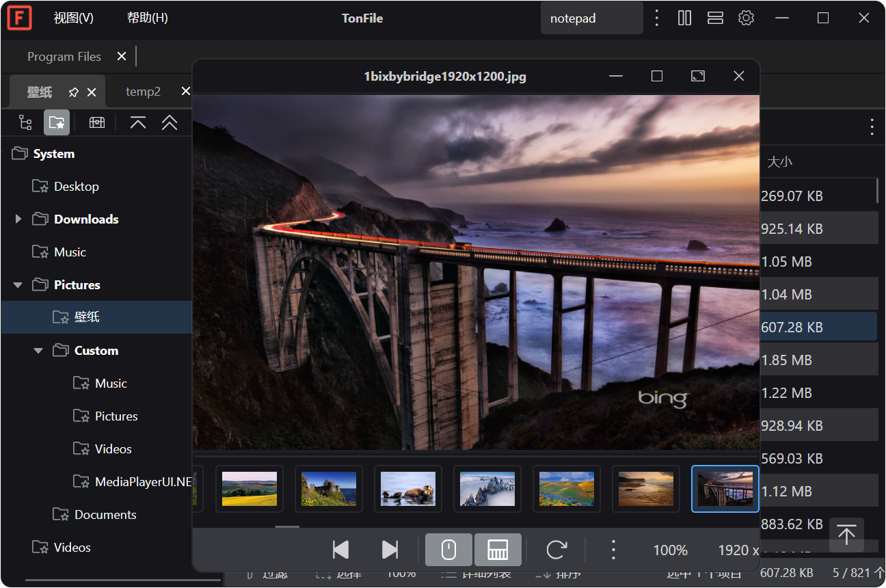The image size is (886, 588).
Task: Show the folder tree view icon
Action: tap(25, 122)
